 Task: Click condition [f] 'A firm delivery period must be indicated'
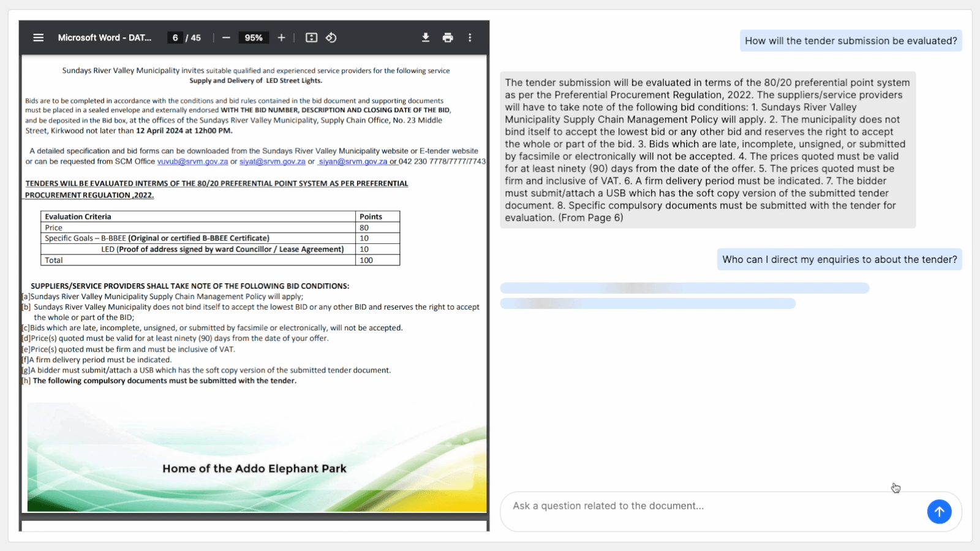(x=97, y=360)
